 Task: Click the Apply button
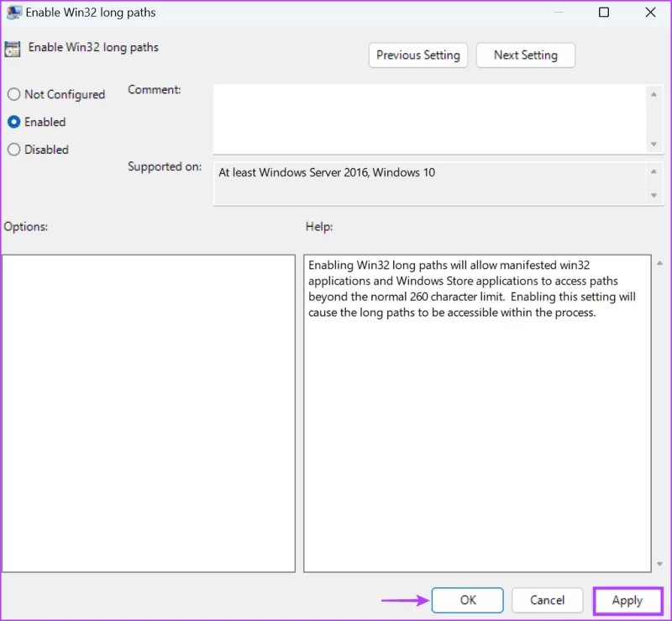(x=627, y=601)
